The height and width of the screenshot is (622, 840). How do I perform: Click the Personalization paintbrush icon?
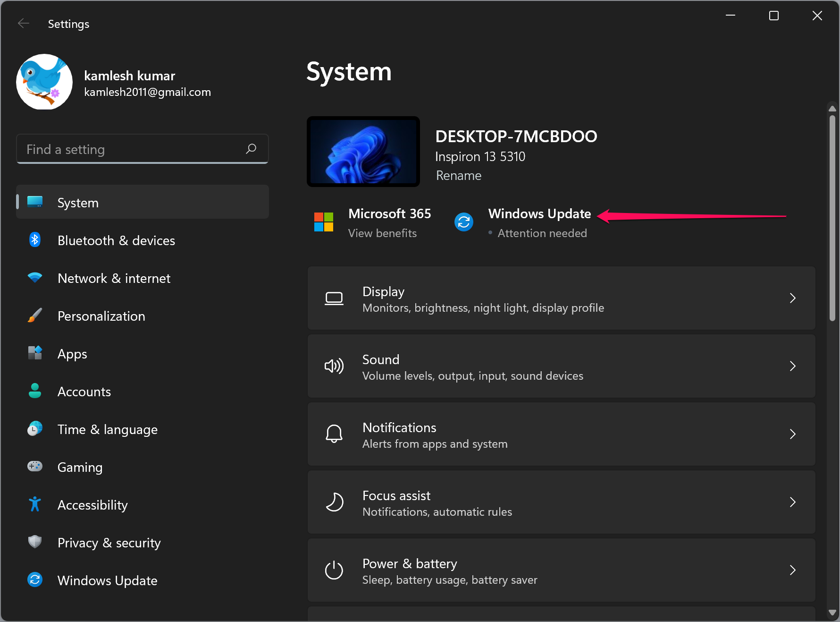35,315
